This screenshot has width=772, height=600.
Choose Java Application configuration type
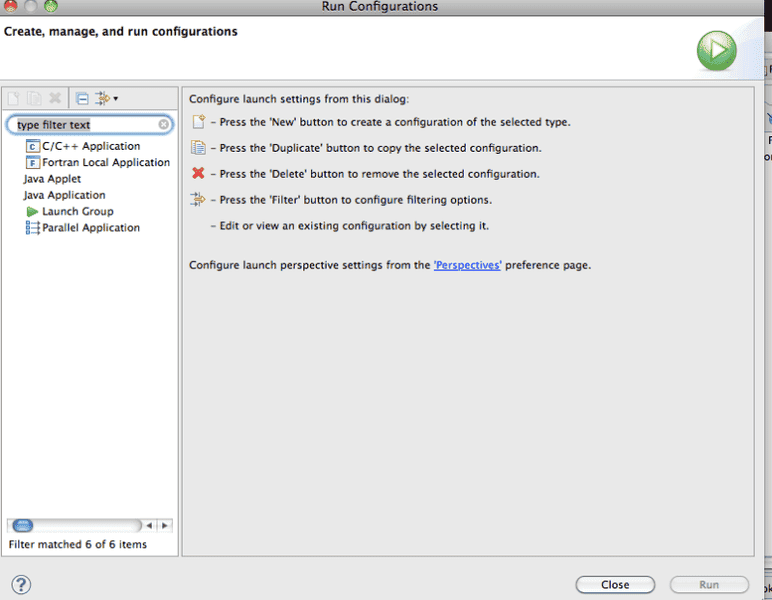pyautogui.click(x=64, y=195)
